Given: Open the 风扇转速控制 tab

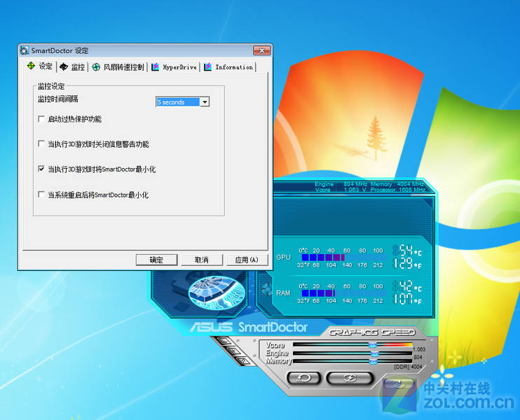Looking at the screenshot, I should 118,67.
